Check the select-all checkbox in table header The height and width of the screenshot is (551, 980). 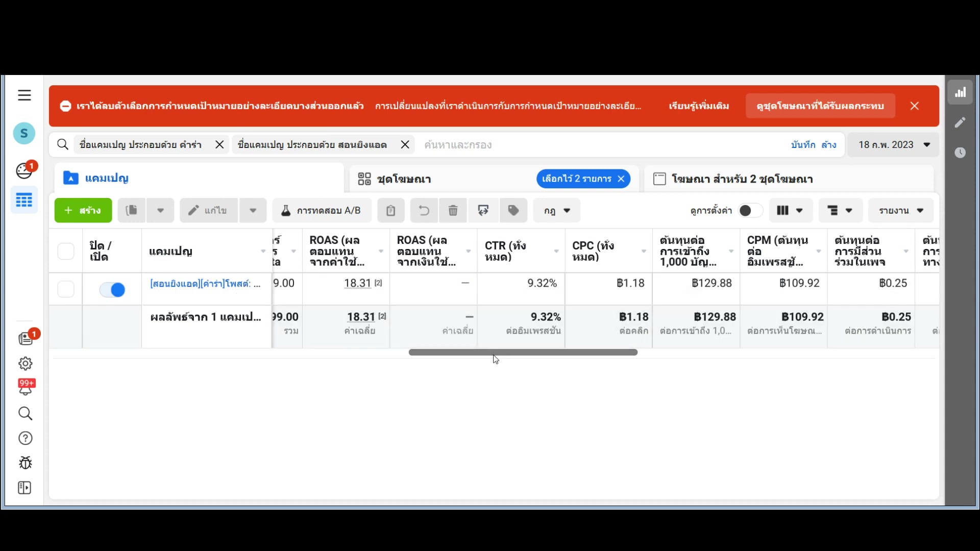click(x=66, y=251)
